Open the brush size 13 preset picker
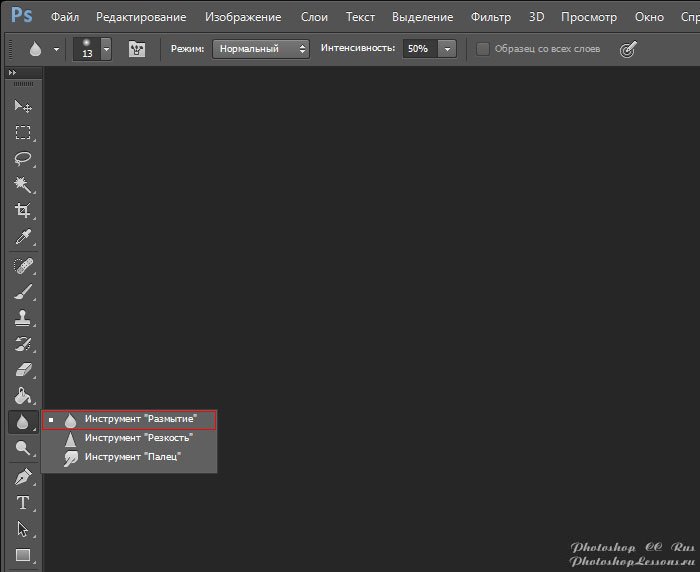 106,49
